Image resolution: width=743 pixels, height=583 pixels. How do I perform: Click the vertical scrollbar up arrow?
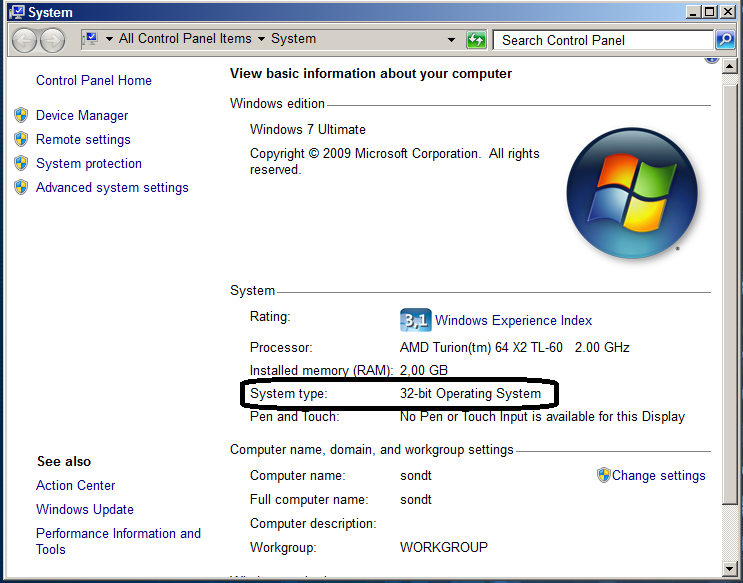[729, 66]
